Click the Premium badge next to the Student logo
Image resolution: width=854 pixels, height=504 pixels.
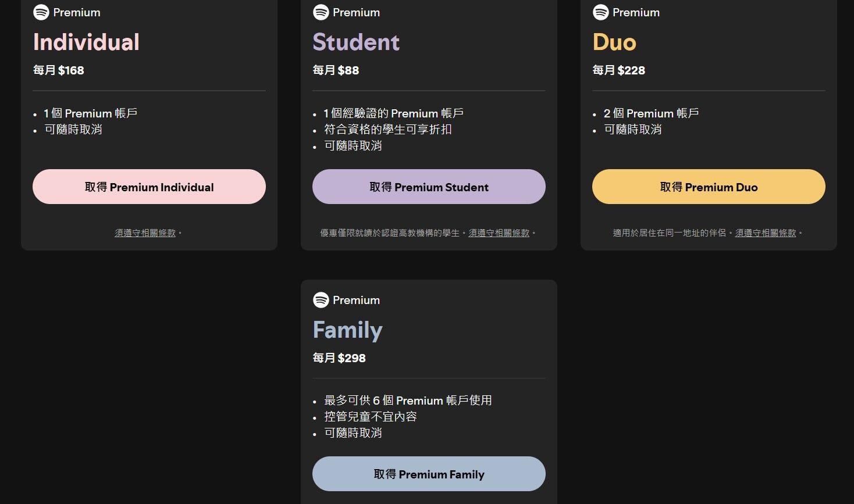point(357,12)
